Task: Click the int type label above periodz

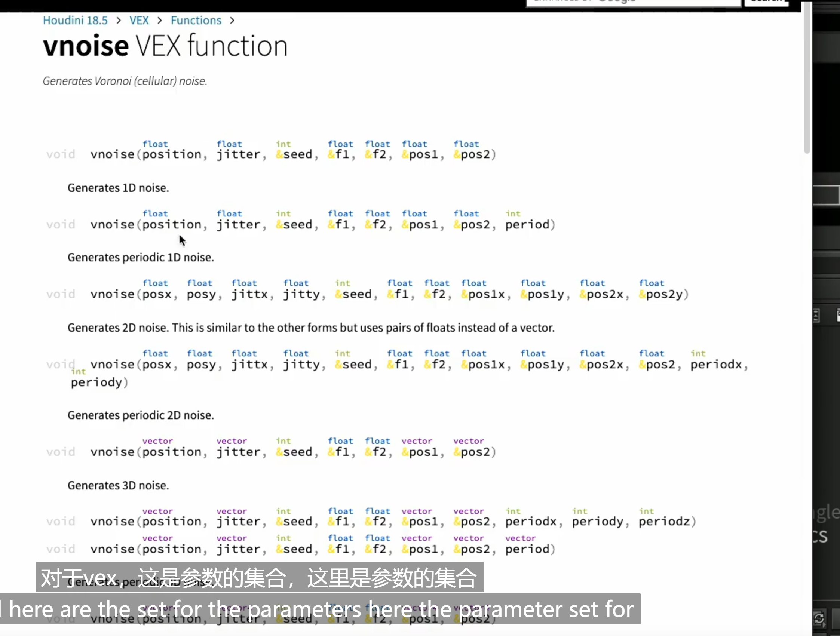Action: (x=646, y=511)
